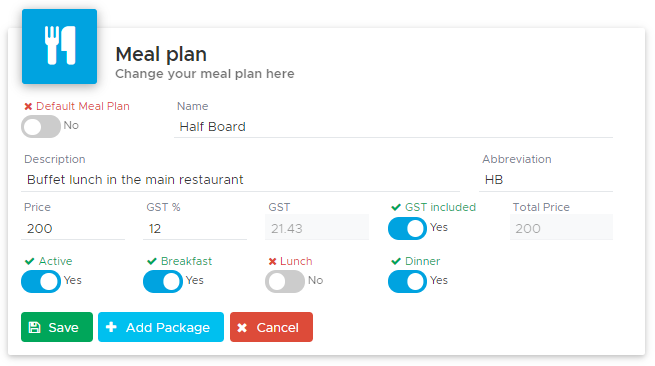
Task: Turn off the Dinner toggle
Action: [x=407, y=281]
